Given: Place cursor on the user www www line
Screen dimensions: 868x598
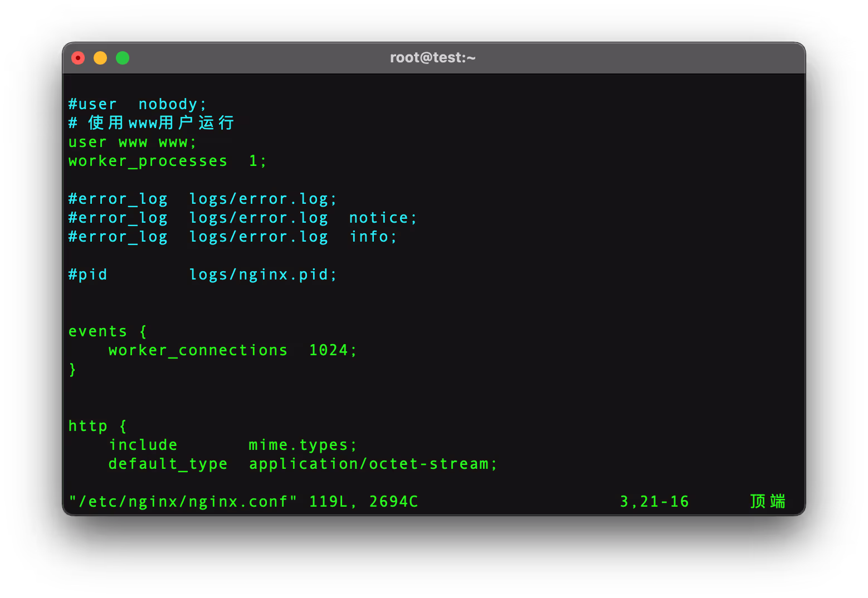Looking at the screenshot, I should (x=133, y=143).
